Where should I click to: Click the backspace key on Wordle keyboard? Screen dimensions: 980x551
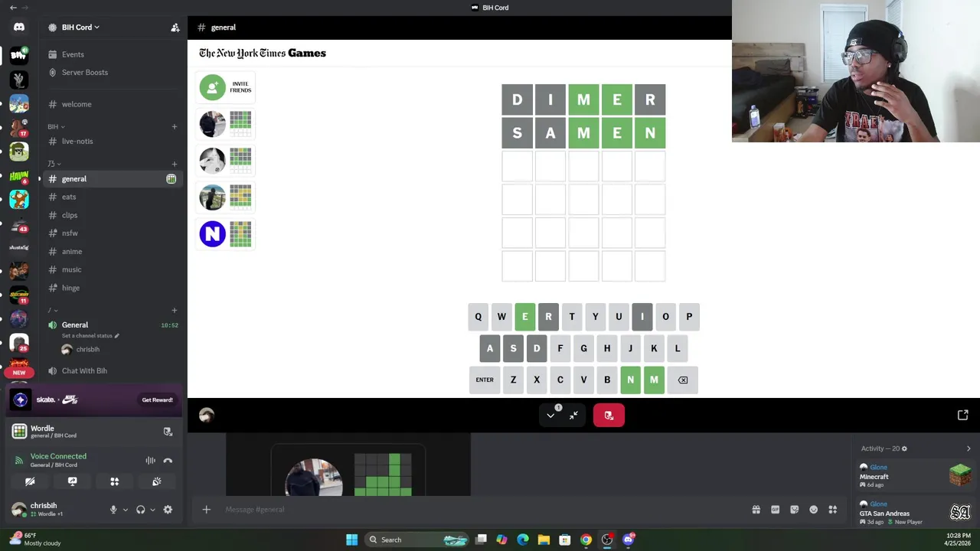(x=683, y=380)
